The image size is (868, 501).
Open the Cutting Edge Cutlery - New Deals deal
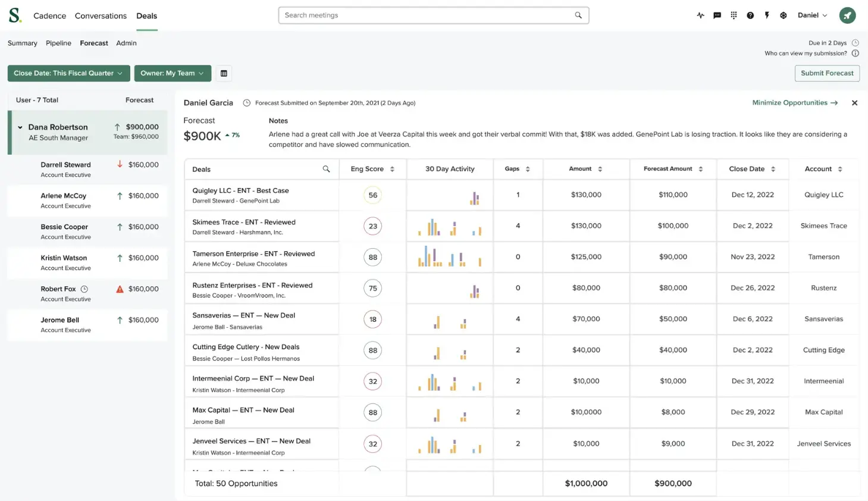(246, 347)
